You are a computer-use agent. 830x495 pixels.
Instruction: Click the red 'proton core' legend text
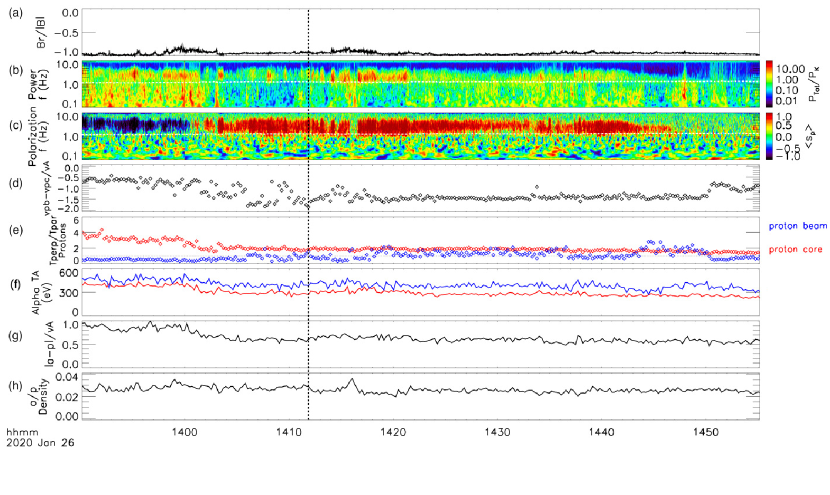(x=797, y=249)
